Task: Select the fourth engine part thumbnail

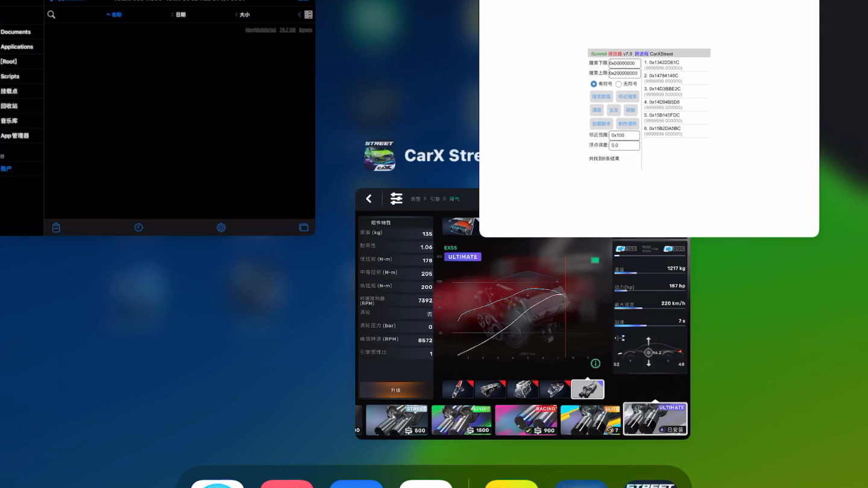Action: [555, 389]
